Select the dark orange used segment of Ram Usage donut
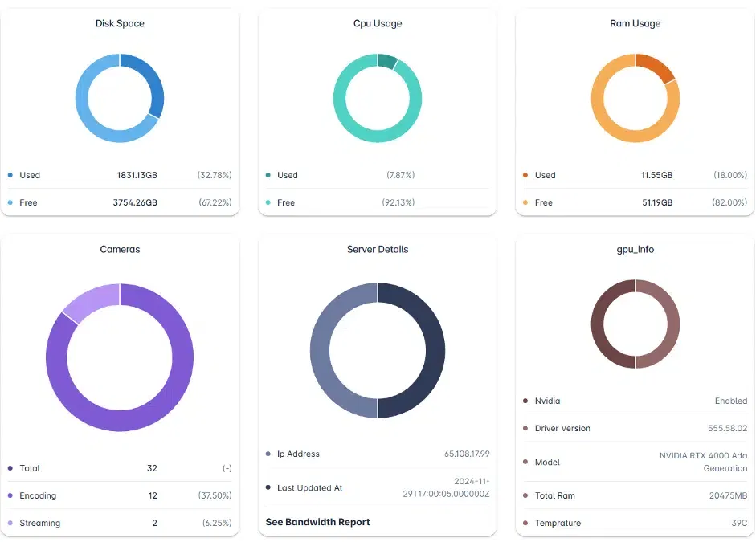 [657, 67]
